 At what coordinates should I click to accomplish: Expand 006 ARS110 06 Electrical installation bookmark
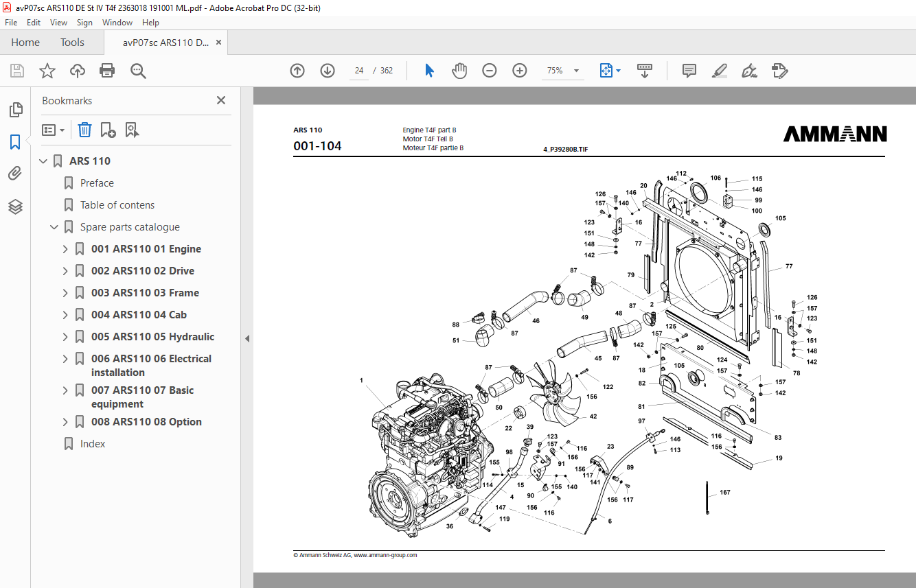click(x=65, y=359)
